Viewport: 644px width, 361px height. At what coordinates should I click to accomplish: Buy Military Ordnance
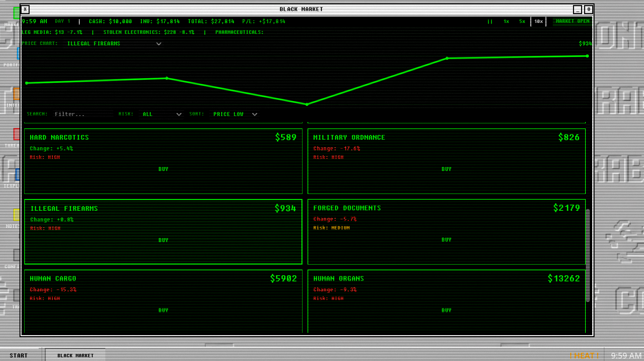coord(446,169)
